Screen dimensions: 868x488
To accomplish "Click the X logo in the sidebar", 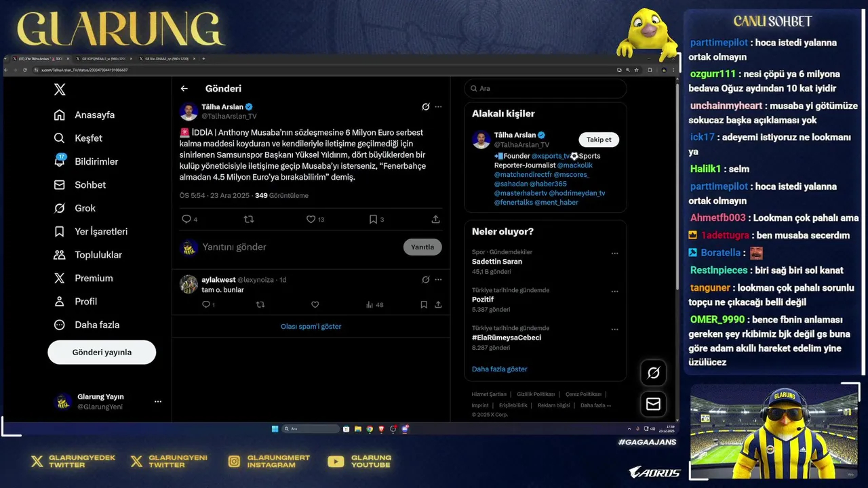I will click(x=60, y=89).
